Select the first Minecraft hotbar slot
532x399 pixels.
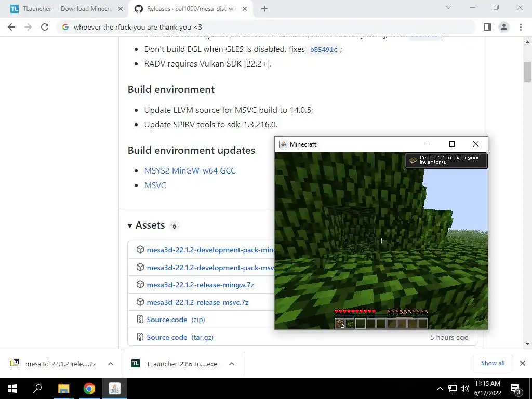[340, 323]
